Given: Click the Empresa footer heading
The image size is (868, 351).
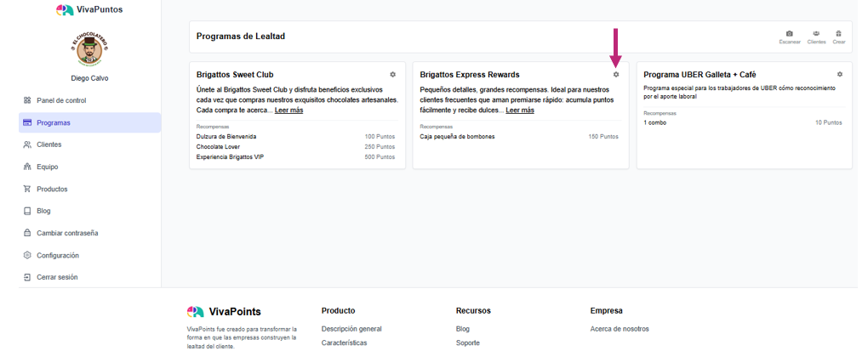Looking at the screenshot, I should point(607,311).
